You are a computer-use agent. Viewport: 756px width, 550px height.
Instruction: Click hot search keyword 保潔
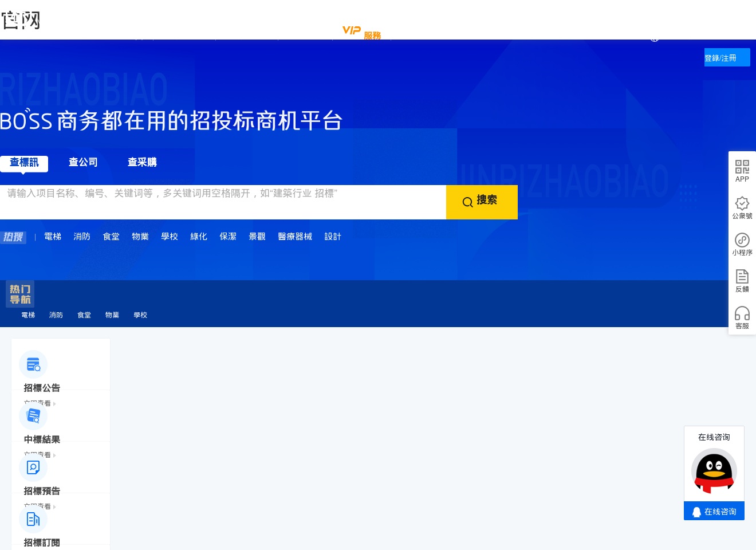[x=228, y=237]
